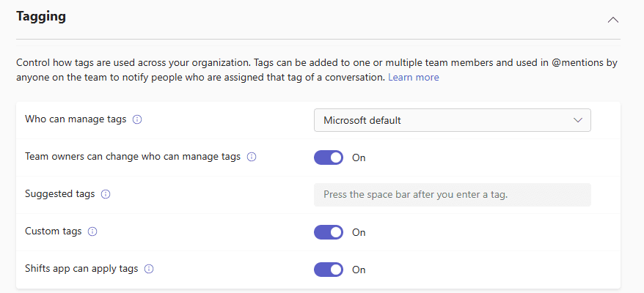Viewport: 644px width, 293px height.
Task: Open the Microsoft default dropdown
Action: click(x=451, y=120)
